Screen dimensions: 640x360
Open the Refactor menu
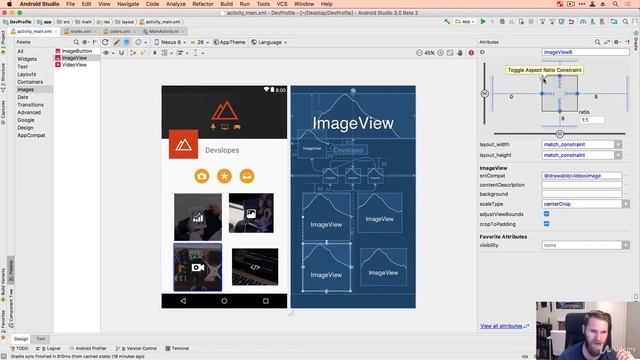click(203, 4)
